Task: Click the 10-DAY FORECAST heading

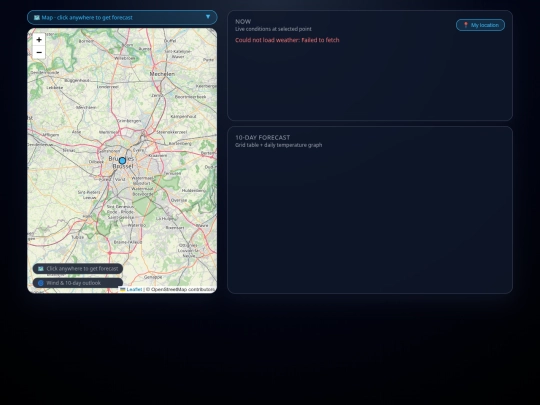Action: [262, 137]
